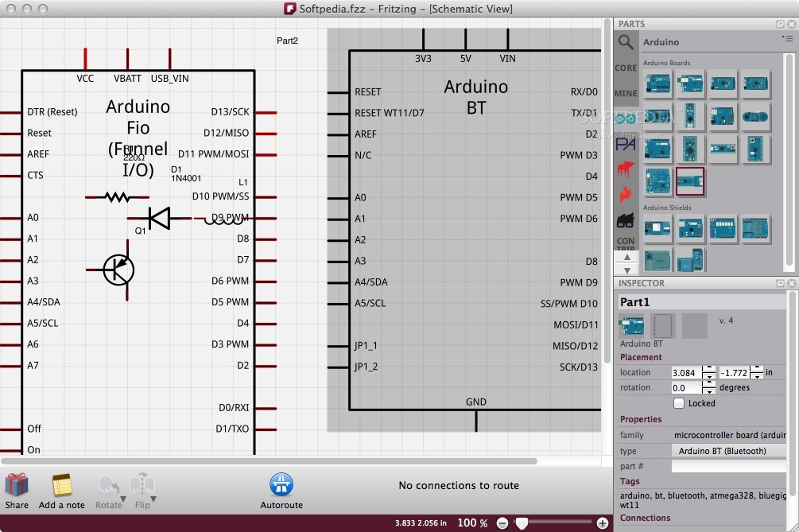Screen dimensions: 799x532
Task: Click the 'No connections to route' status text
Action: click(x=459, y=486)
